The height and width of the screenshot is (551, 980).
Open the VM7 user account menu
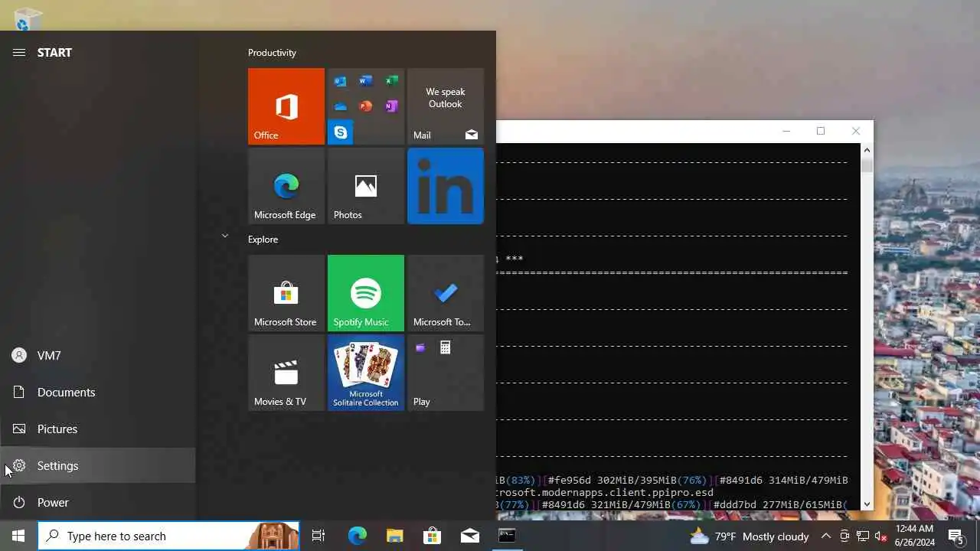(x=98, y=355)
